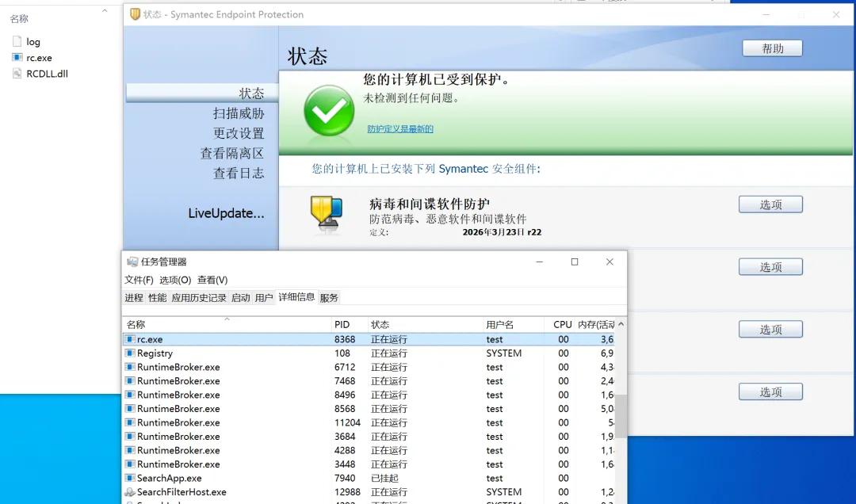Open 查看日志 in the Symantec sidebar

[x=239, y=173]
